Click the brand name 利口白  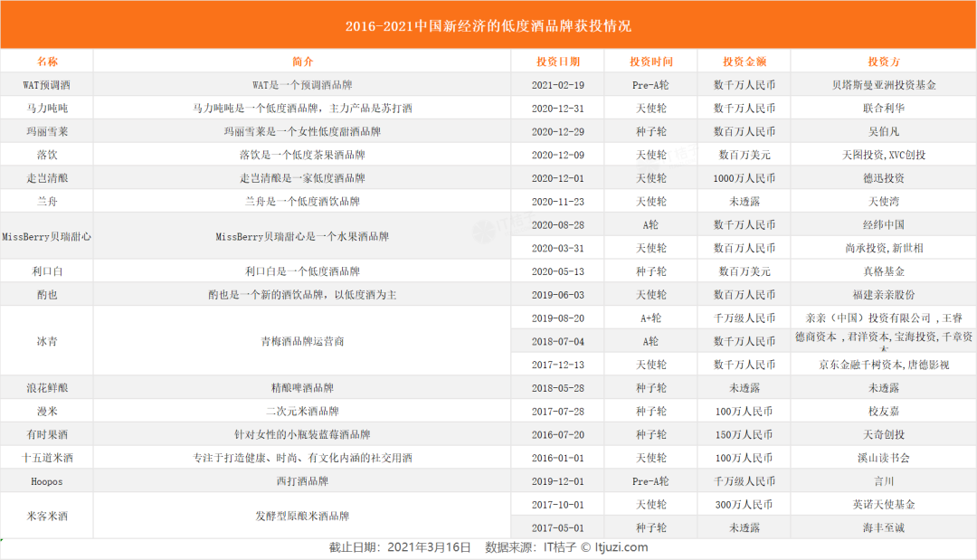[x=47, y=271]
